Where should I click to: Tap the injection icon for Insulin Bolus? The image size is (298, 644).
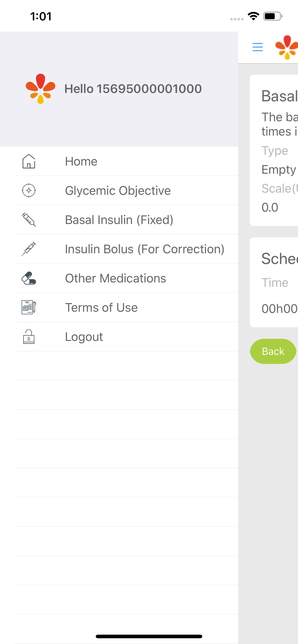click(29, 249)
